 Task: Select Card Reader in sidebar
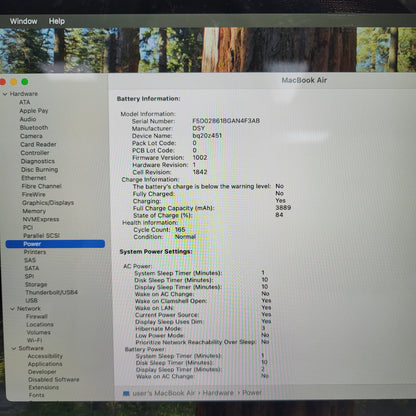click(38, 144)
